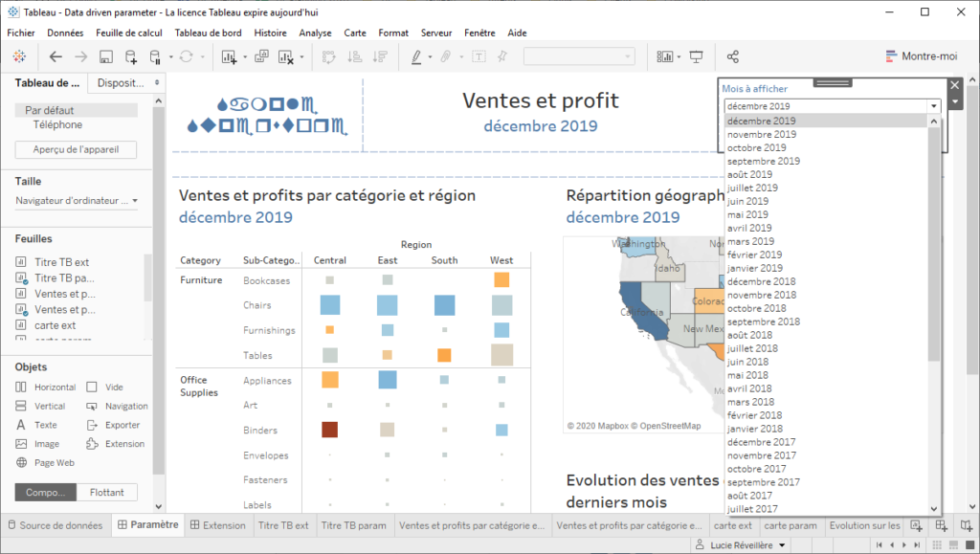
Task: Open the Feuille de calcul menu
Action: (129, 33)
